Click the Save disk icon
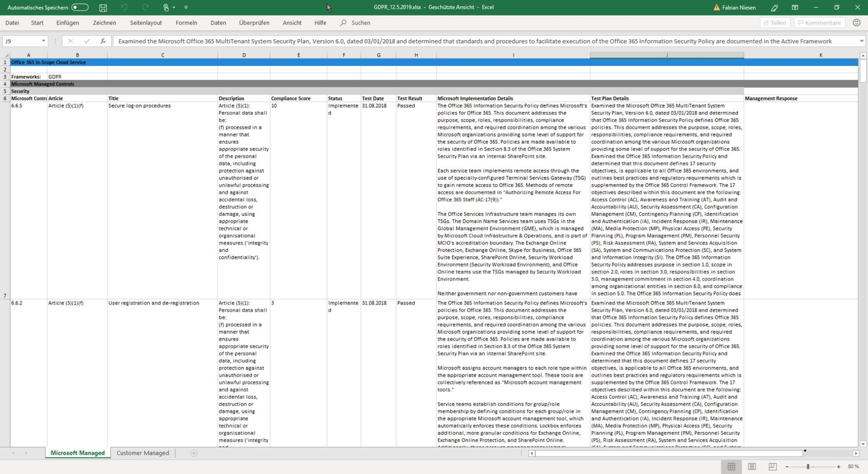Screen dimensions: 868x474 (103, 8)
